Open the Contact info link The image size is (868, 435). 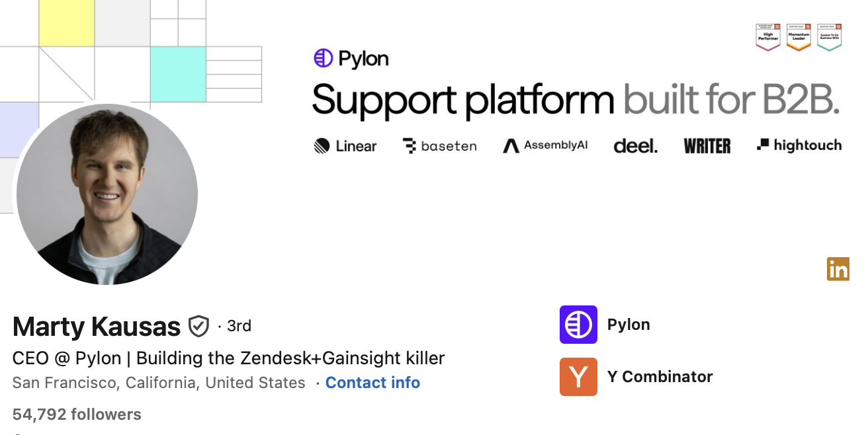[372, 383]
